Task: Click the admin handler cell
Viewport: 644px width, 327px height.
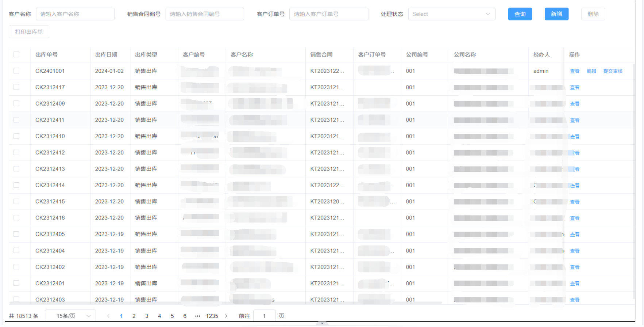Action: point(541,71)
